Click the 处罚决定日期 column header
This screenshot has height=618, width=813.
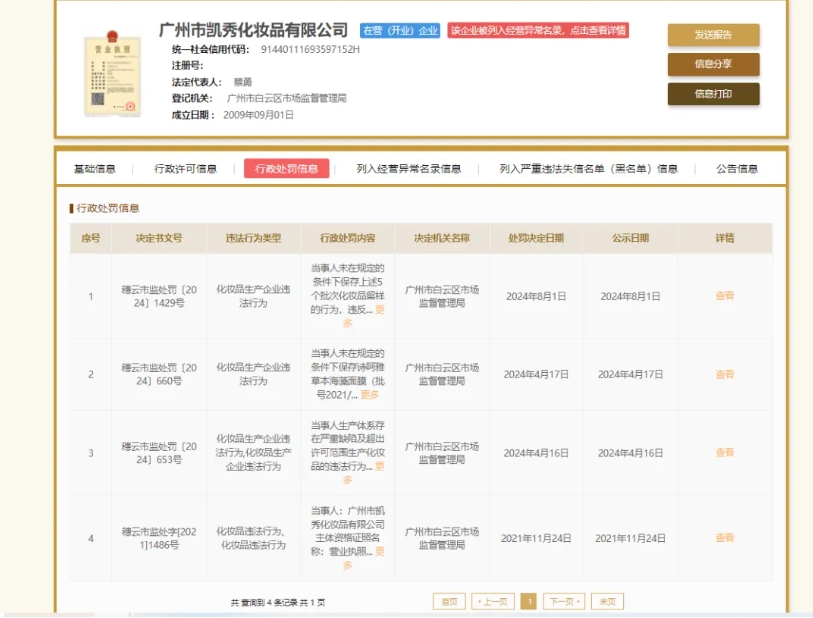tap(536, 238)
